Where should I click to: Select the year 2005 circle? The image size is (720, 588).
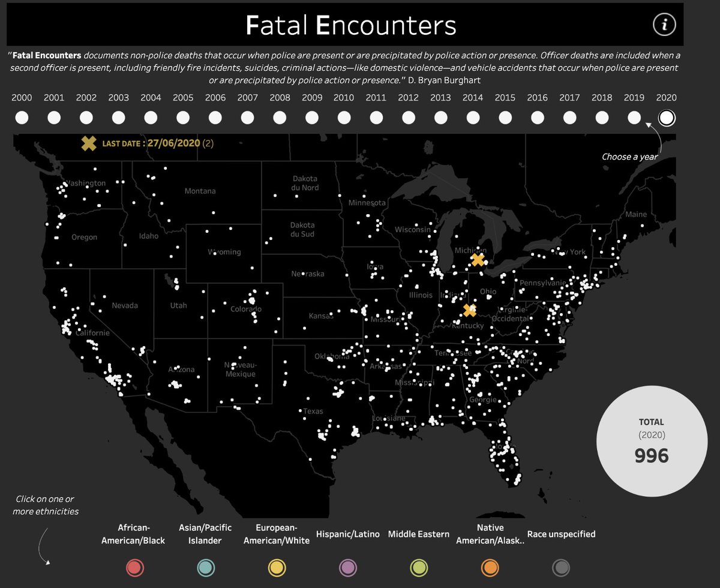point(183,118)
